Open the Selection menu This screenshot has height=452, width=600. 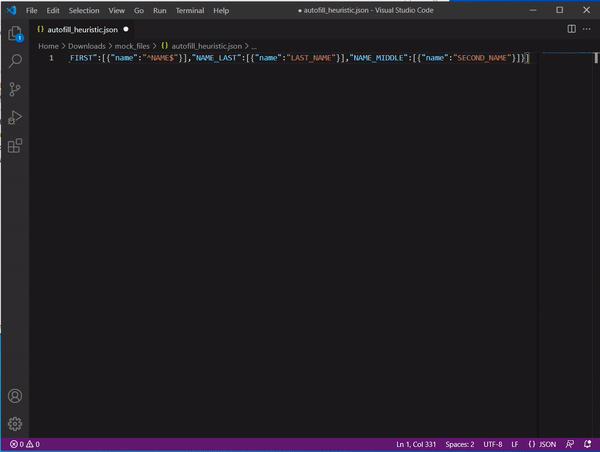tap(84, 10)
